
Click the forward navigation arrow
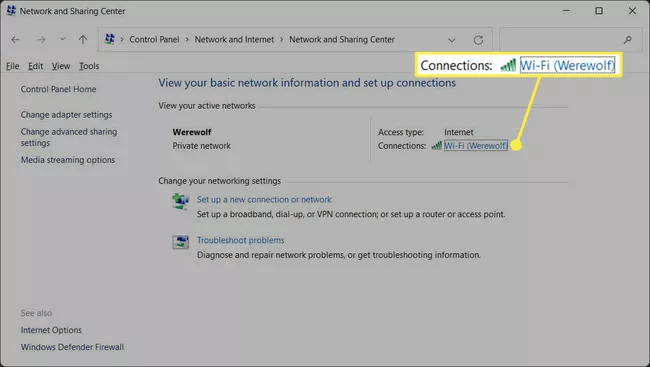coord(41,39)
